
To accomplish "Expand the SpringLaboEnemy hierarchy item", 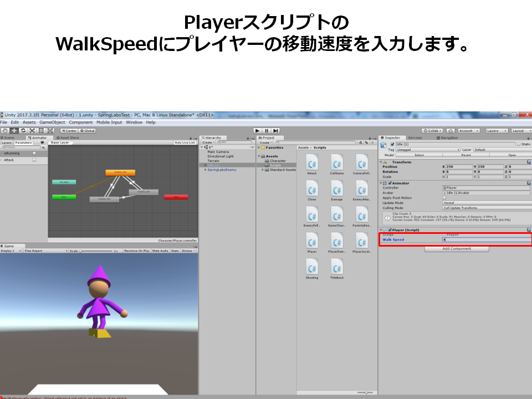I will click(205, 170).
